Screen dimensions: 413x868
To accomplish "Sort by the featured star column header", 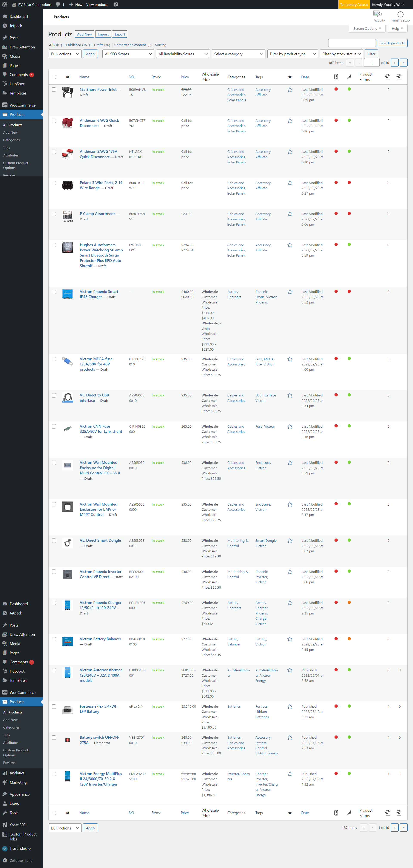I will pos(290,77).
